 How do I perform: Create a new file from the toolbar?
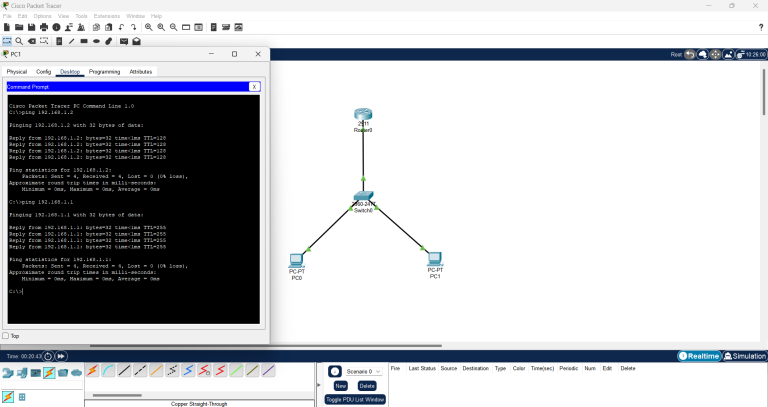(7, 27)
